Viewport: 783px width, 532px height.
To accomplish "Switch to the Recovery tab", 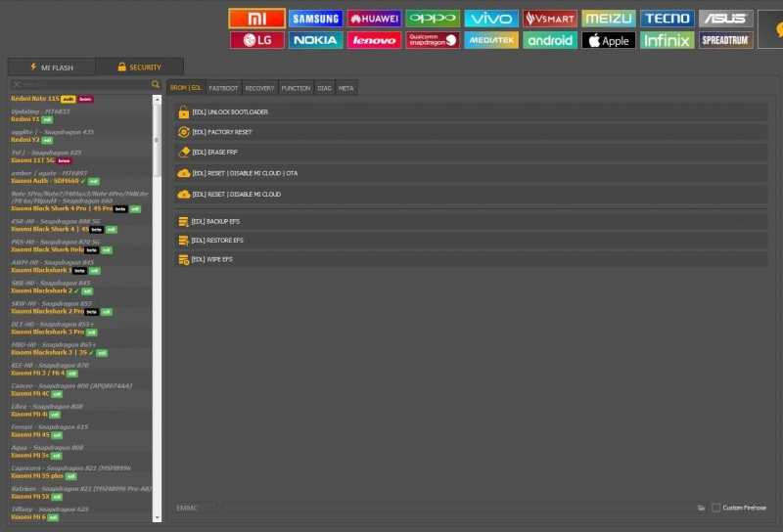I will coord(259,88).
